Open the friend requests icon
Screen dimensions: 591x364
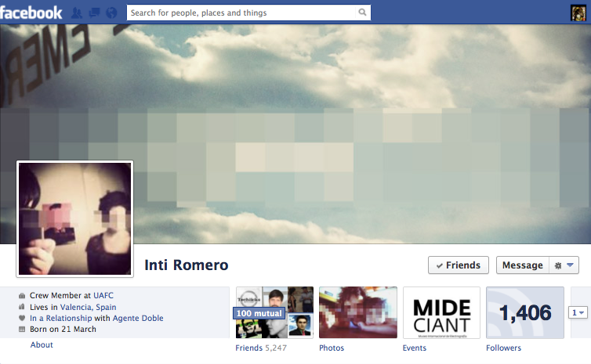click(77, 13)
